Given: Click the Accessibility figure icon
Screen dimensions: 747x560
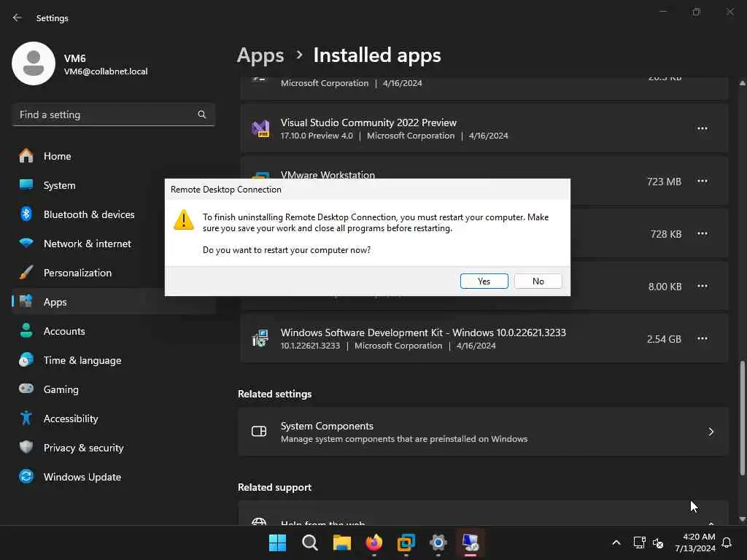Looking at the screenshot, I should tap(26, 418).
